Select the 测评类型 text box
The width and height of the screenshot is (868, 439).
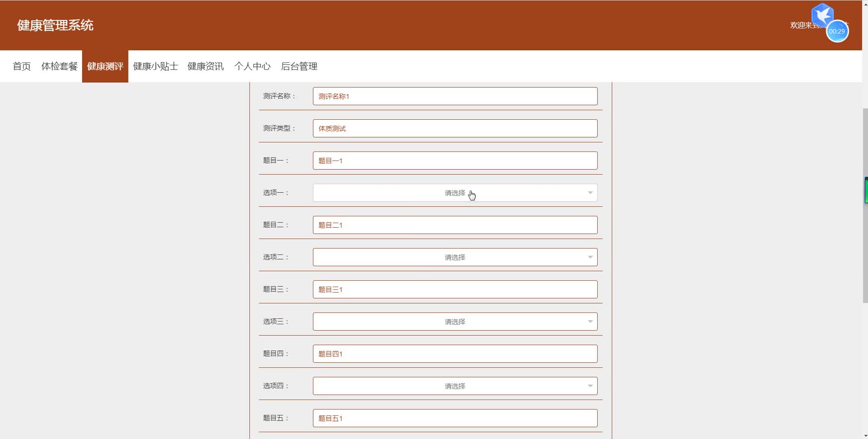pyautogui.click(x=454, y=128)
